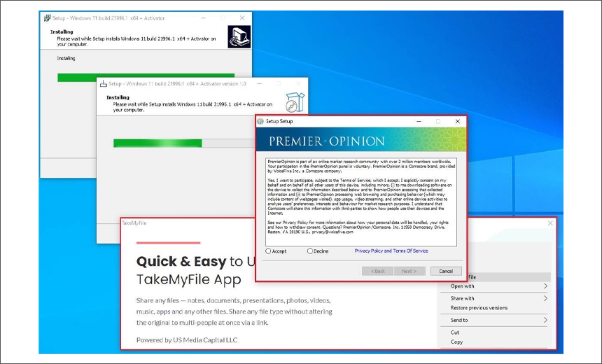
Task: Click the title icon of back Windows 11 Setup window
Action: tap(47, 17)
